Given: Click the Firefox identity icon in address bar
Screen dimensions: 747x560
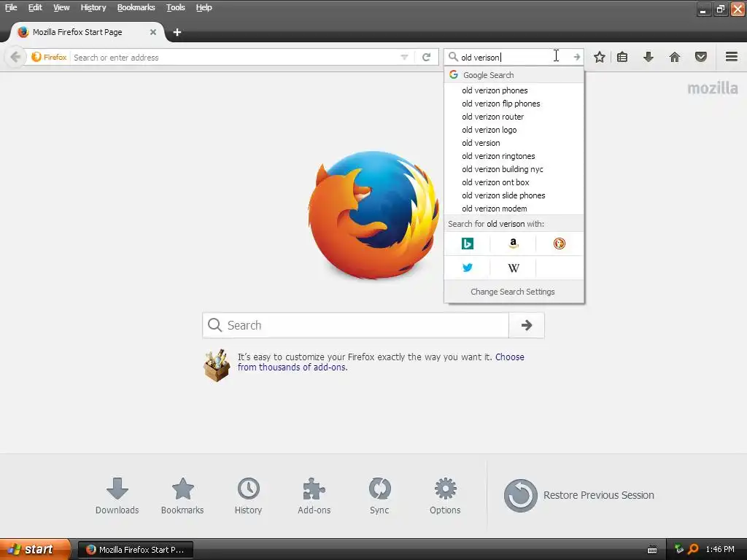Looking at the screenshot, I should coord(48,57).
